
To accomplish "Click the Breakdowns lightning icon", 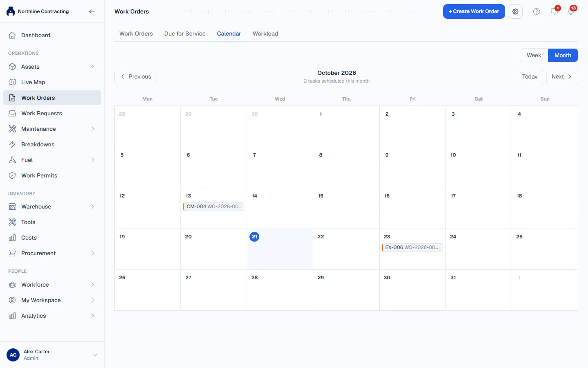I will tap(12, 144).
